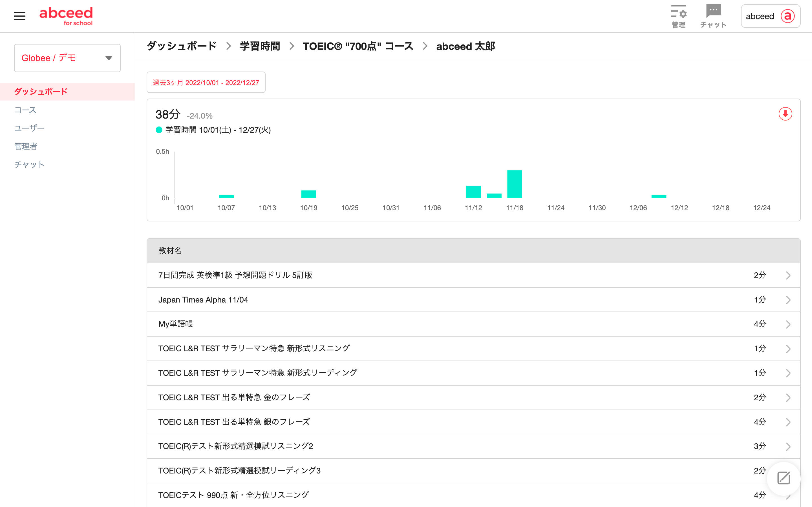Select ユーザー in the sidebar
Image resolution: width=812 pixels, height=507 pixels.
coord(29,128)
